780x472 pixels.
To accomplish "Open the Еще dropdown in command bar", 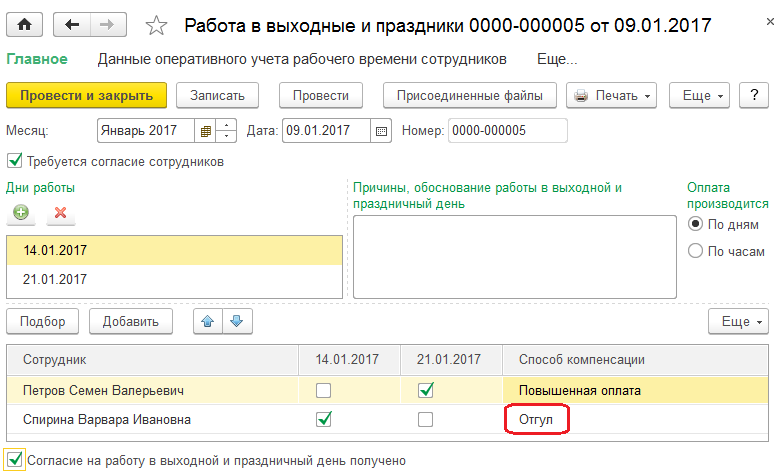I will 699,95.
